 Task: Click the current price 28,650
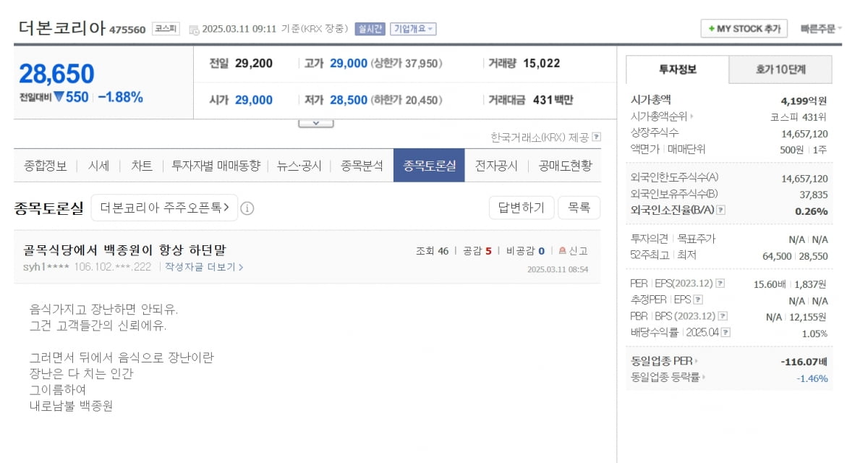pyautogui.click(x=56, y=74)
